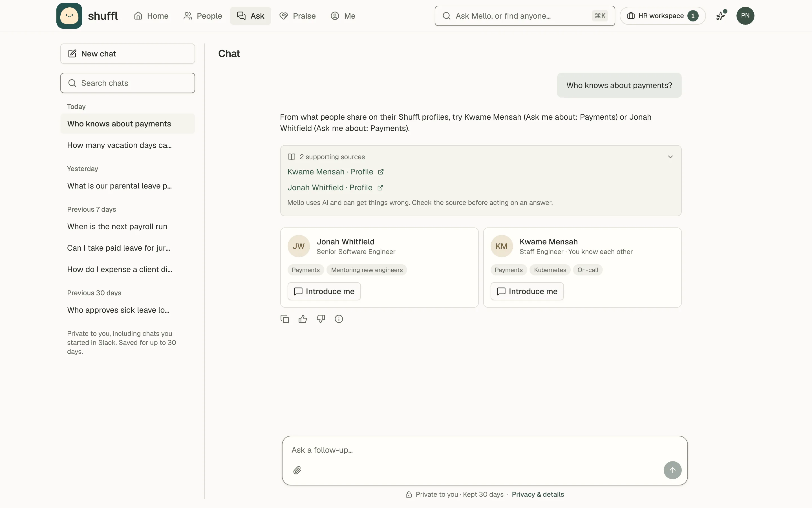
Task: Introduce me to Jonah Whitfield
Action: point(324,291)
